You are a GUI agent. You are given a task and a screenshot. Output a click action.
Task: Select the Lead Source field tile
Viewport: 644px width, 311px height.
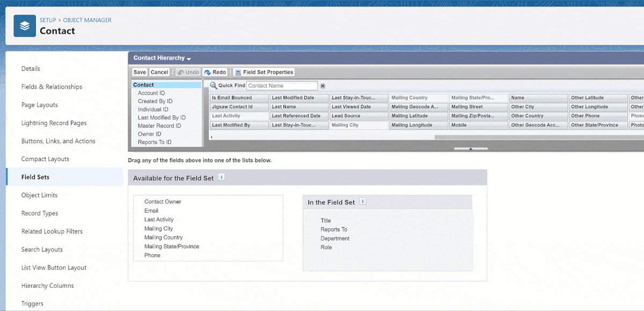tap(358, 116)
